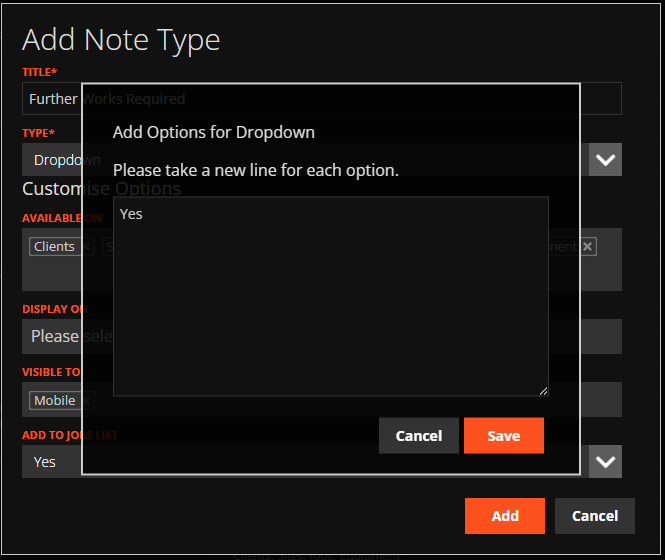Open the Add To Jobs List dropdown arrow

605,462
